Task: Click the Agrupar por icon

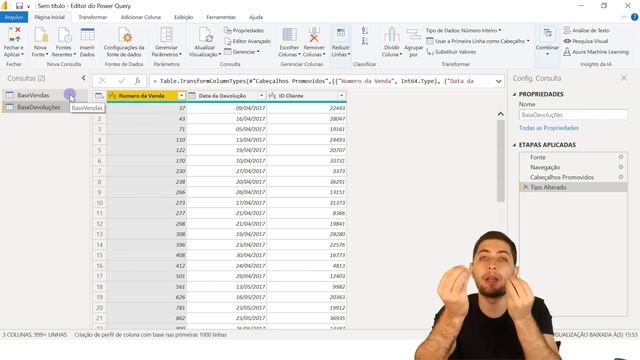Action: [413, 35]
